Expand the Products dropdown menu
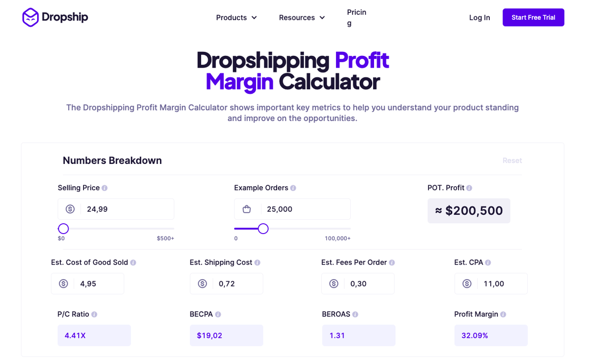593x364 pixels. [x=237, y=18]
